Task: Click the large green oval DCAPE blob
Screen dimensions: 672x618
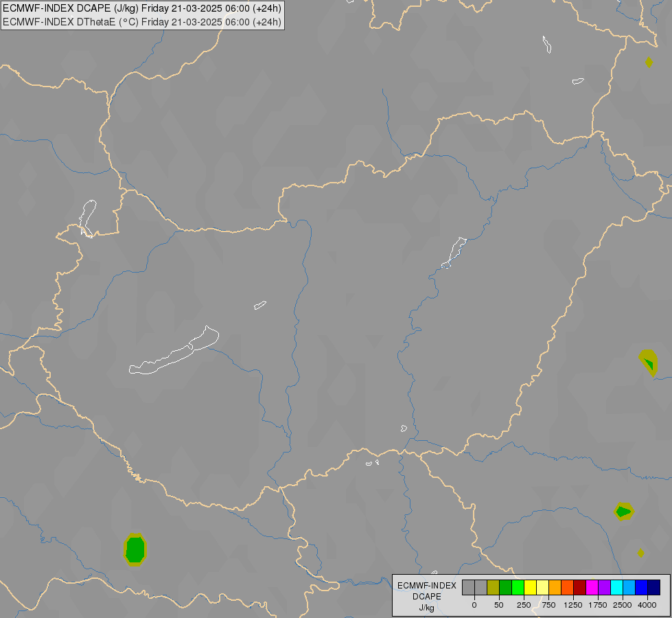Action: pos(135,550)
